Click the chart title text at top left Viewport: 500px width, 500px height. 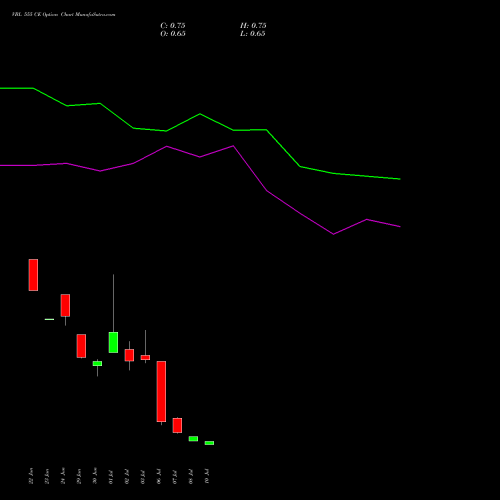63,15
